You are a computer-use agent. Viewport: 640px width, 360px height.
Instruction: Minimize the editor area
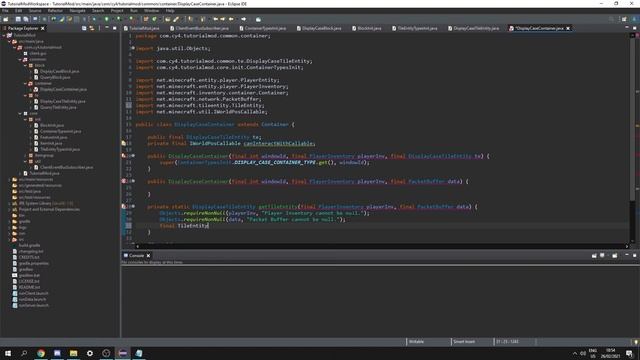(x=627, y=28)
